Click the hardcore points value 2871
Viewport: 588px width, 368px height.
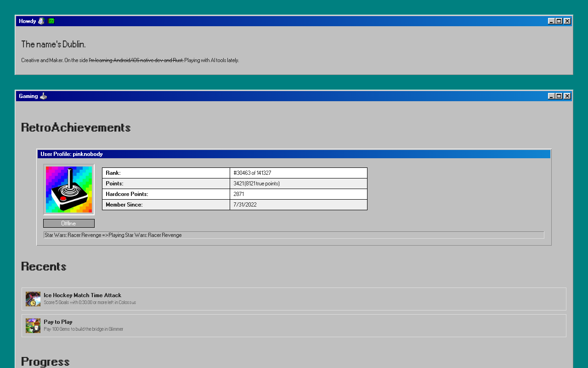299,194
